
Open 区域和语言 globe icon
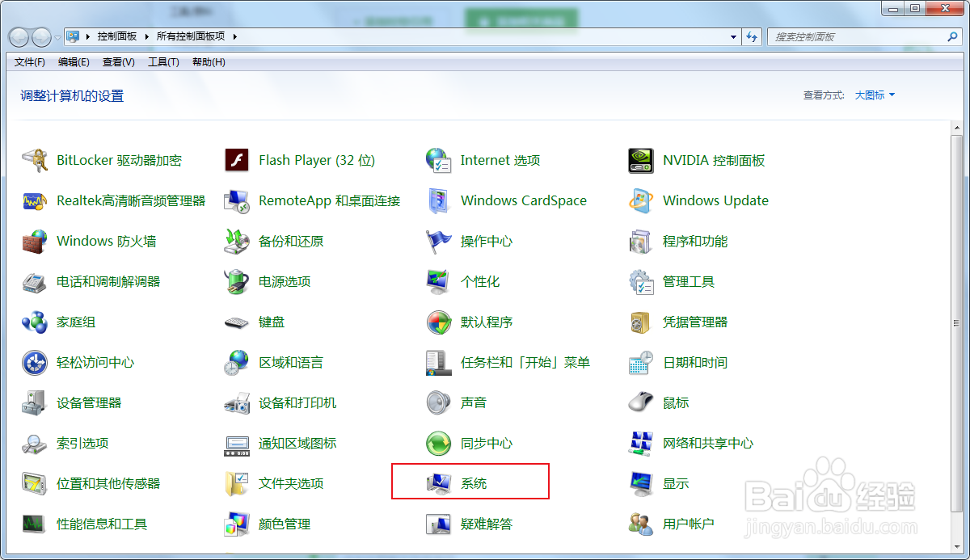[237, 362]
